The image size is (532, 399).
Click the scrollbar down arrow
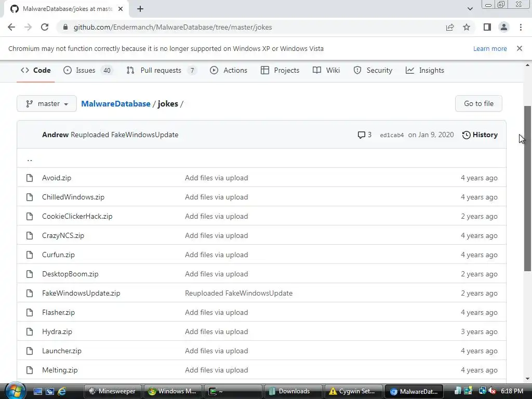pyautogui.click(x=527, y=379)
